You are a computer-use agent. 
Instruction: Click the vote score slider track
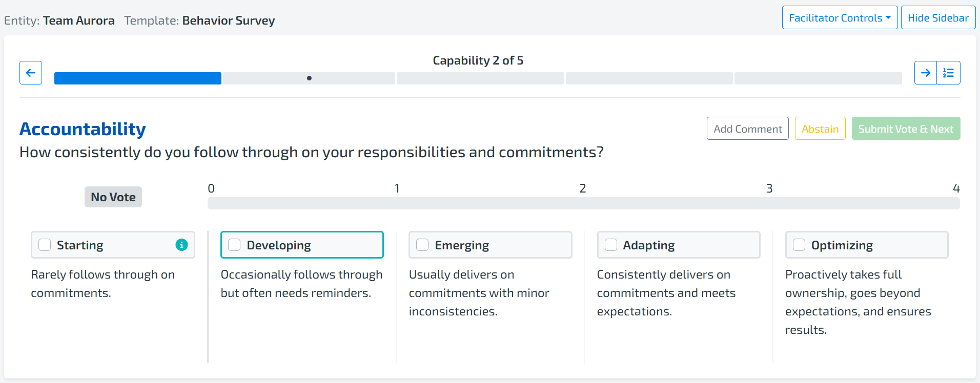click(583, 203)
